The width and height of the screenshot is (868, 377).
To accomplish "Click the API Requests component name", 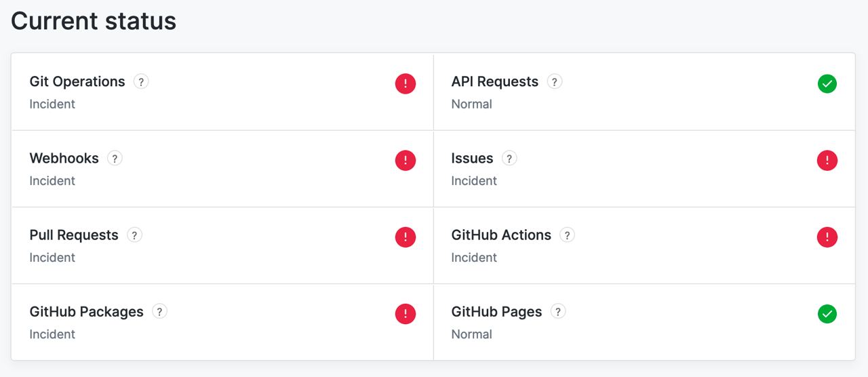I will [x=495, y=81].
